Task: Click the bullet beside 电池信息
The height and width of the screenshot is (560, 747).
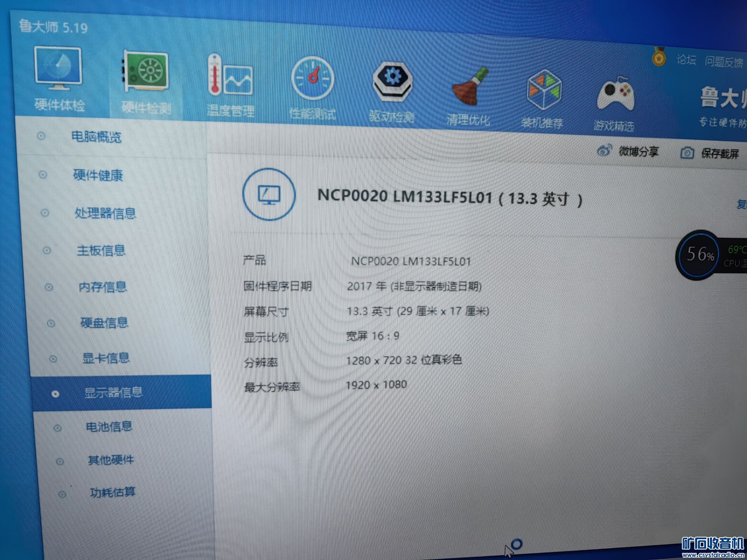Action: (x=58, y=428)
